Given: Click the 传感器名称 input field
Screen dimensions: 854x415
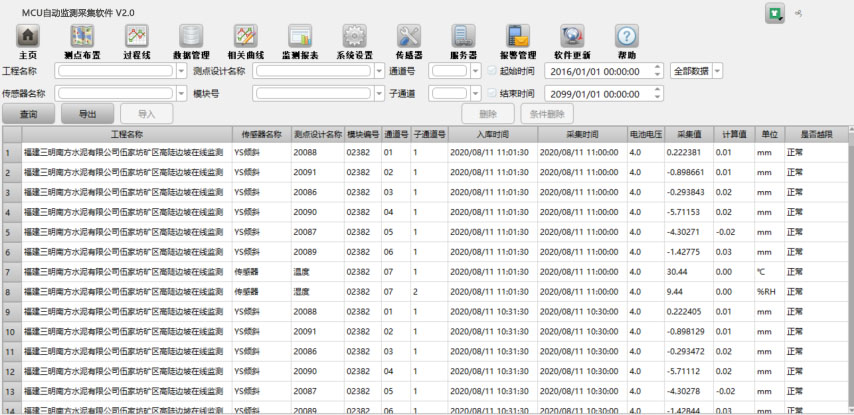Looking at the screenshot, I should pos(115,94).
